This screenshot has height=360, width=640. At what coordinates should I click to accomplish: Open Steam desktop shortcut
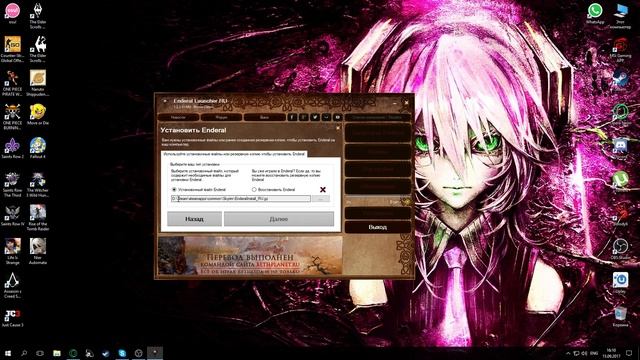(620, 80)
